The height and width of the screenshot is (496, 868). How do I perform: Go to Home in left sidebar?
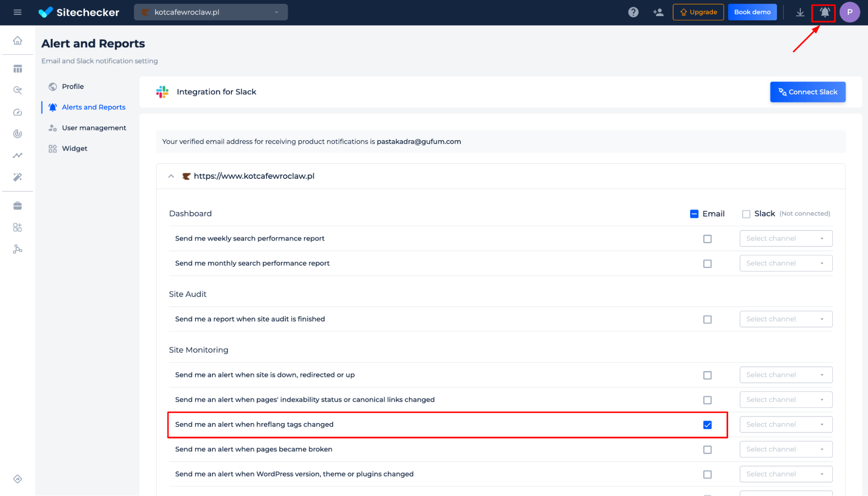[17, 40]
